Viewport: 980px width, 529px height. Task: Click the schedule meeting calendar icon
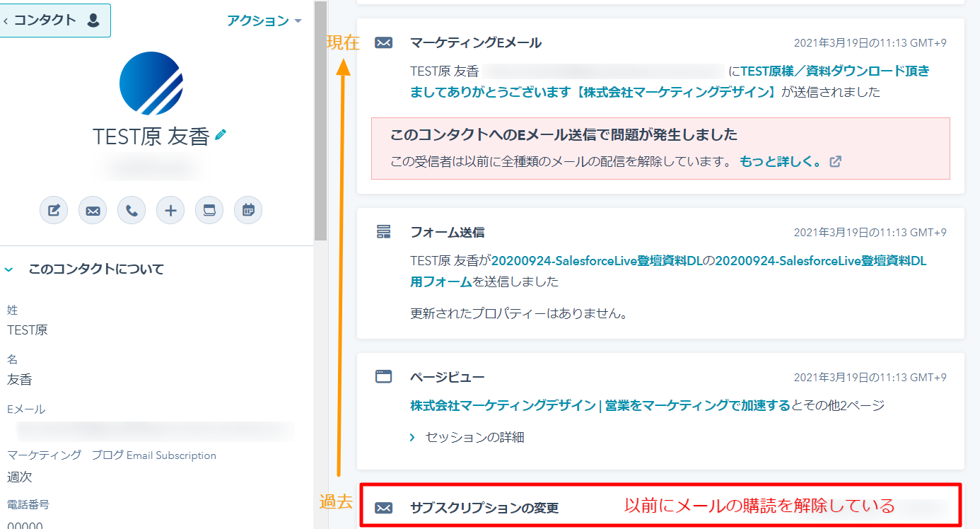tap(248, 210)
